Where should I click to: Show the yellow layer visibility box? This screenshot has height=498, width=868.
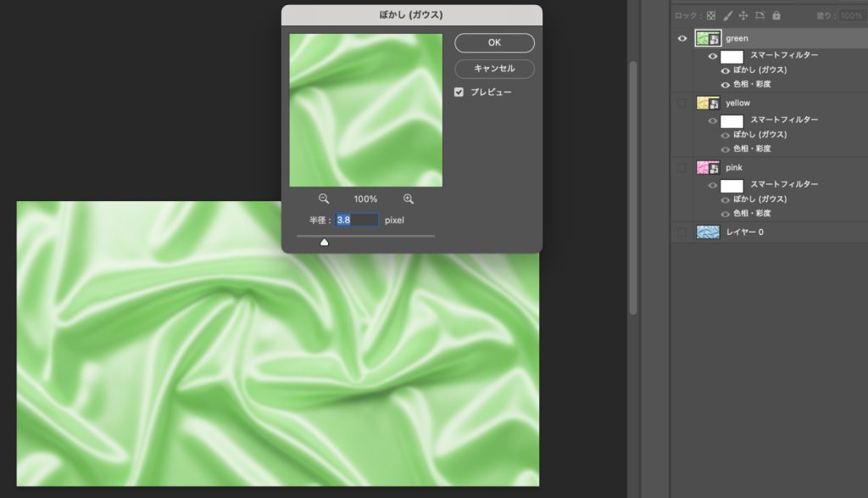coord(682,103)
